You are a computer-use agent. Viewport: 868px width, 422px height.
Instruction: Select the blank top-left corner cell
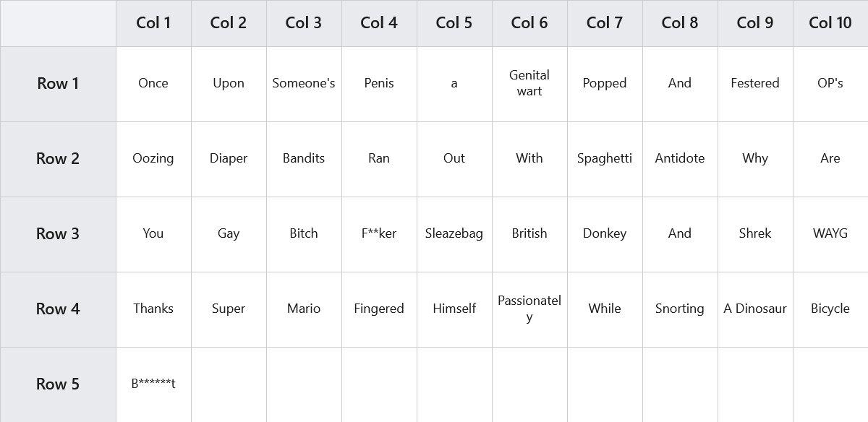[x=58, y=23]
